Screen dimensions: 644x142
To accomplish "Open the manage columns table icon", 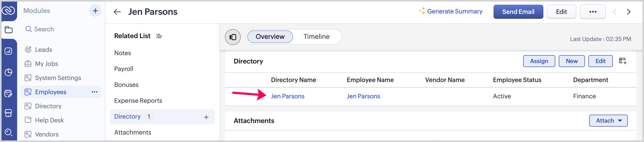I will coord(622,61).
